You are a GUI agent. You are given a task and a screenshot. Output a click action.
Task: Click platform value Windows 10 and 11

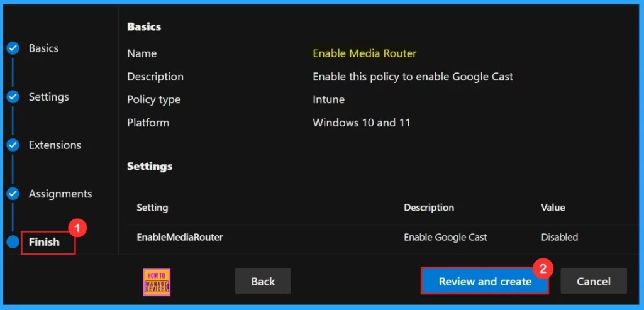pyautogui.click(x=362, y=123)
